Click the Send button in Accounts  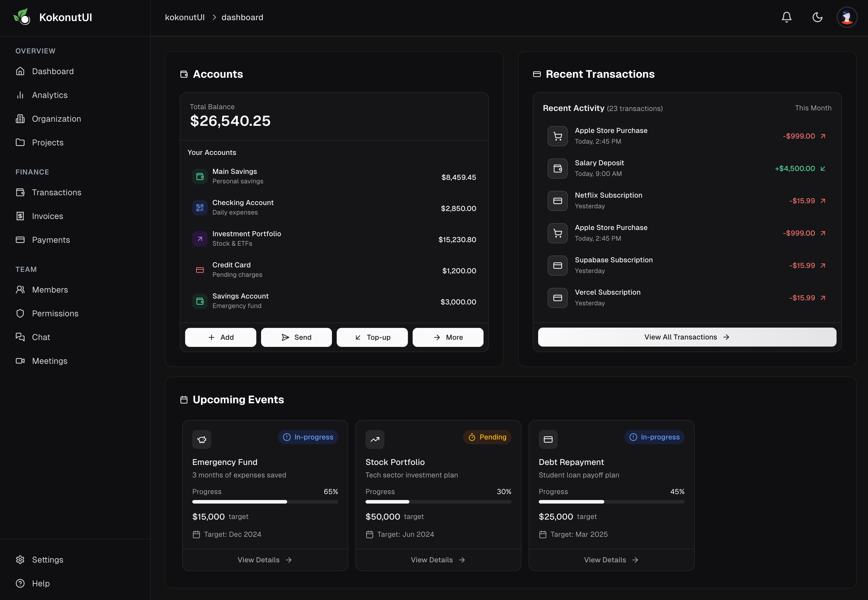tap(296, 337)
